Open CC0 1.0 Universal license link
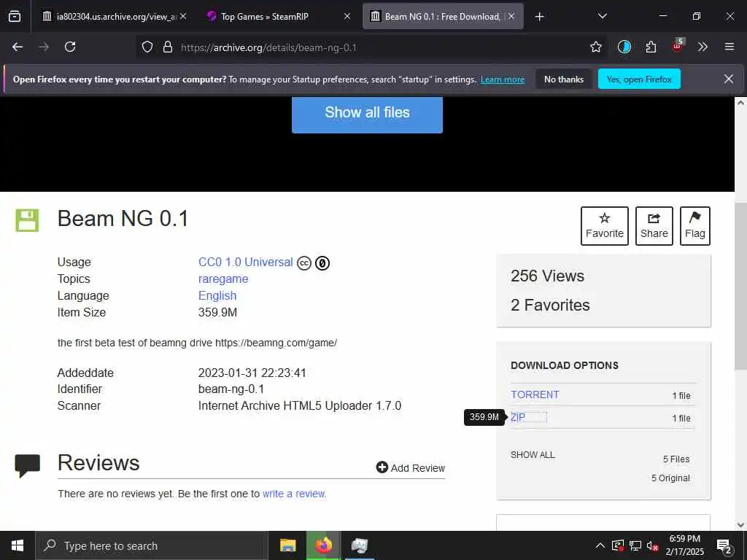Viewport: 747px width, 560px height. coord(245,262)
